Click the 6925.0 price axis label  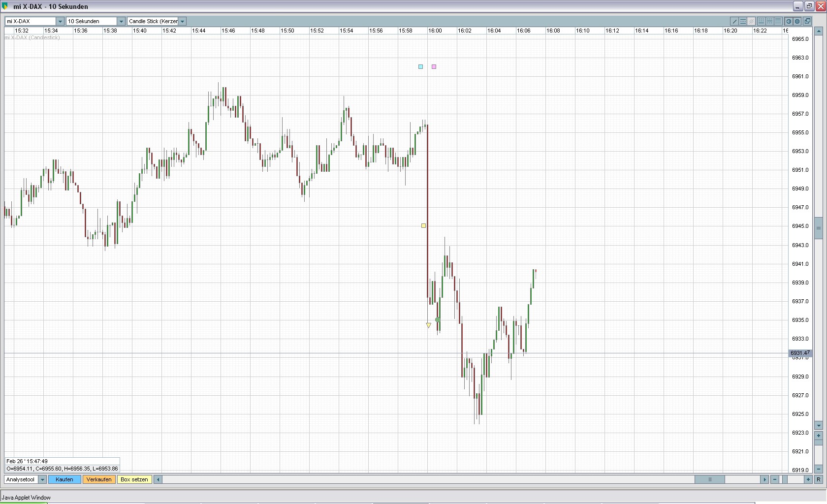tap(800, 414)
